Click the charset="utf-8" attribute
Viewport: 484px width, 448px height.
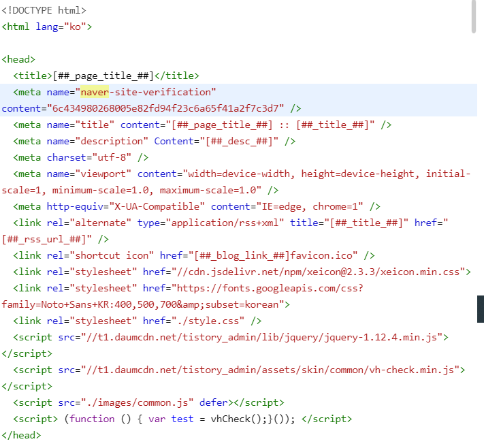click(x=89, y=158)
